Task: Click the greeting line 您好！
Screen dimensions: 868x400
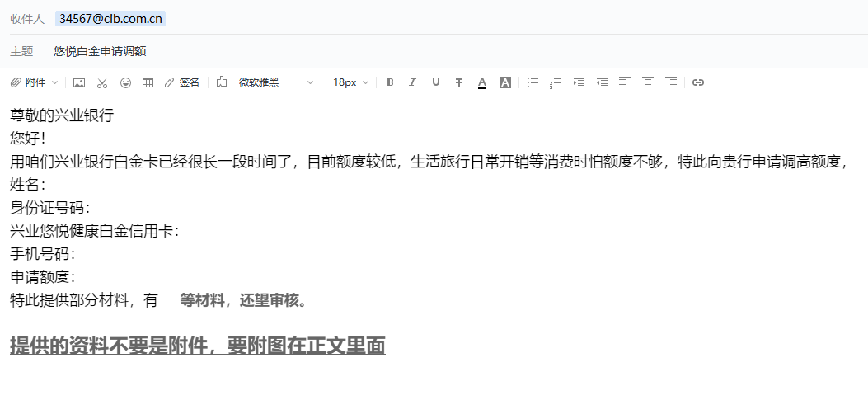Action: point(28,138)
